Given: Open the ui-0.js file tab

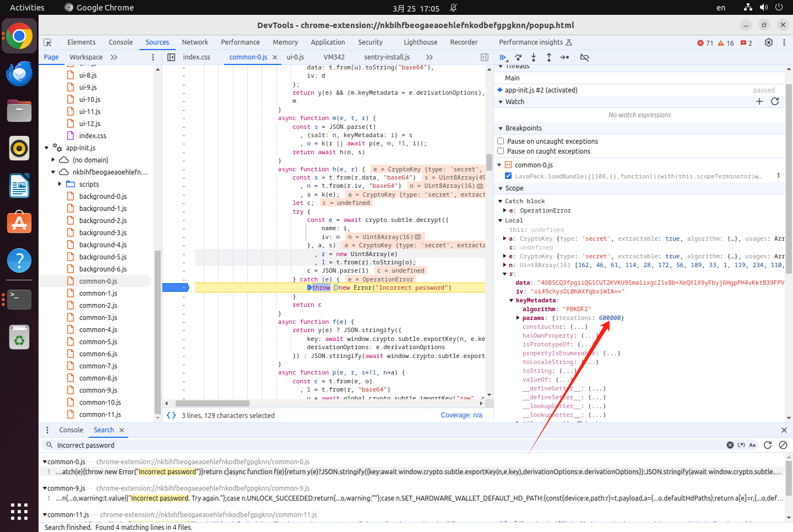Looking at the screenshot, I should pos(295,57).
